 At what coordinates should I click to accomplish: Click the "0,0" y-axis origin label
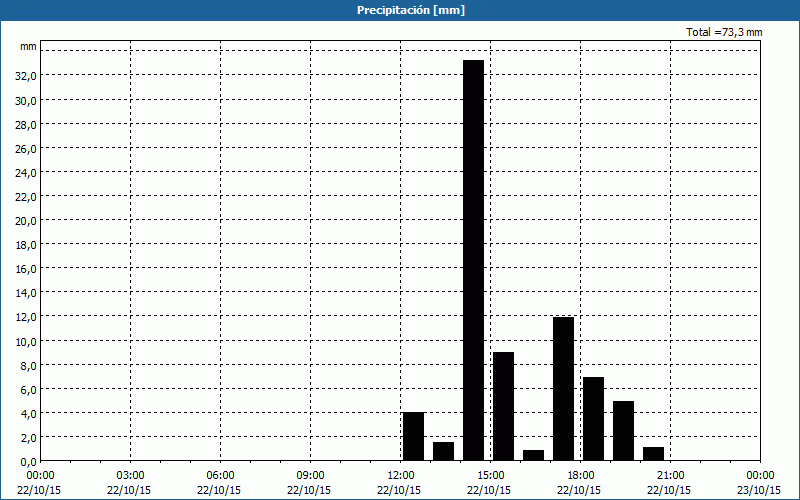[28, 462]
